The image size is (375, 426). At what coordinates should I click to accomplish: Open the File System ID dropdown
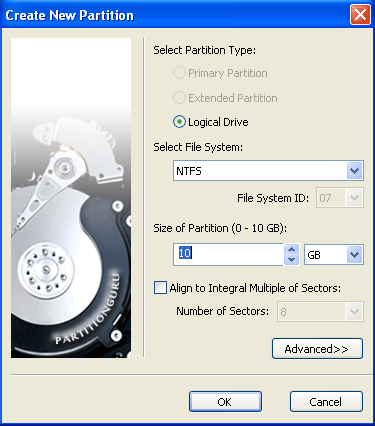click(354, 198)
